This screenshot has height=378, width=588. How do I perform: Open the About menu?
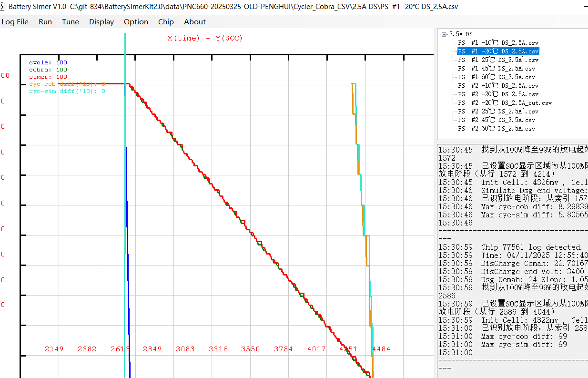point(195,21)
